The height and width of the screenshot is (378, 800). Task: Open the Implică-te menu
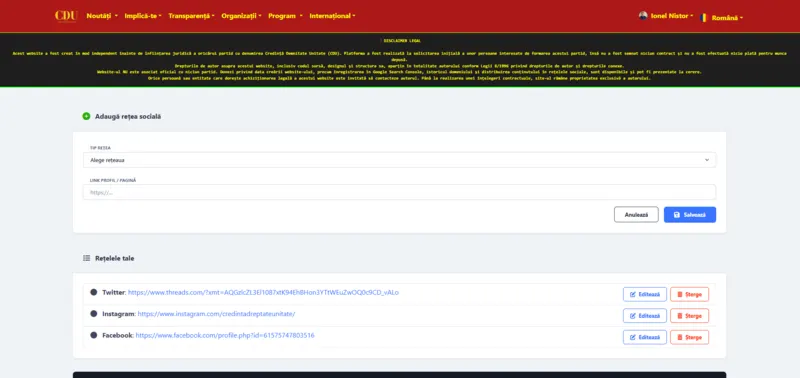(x=143, y=16)
